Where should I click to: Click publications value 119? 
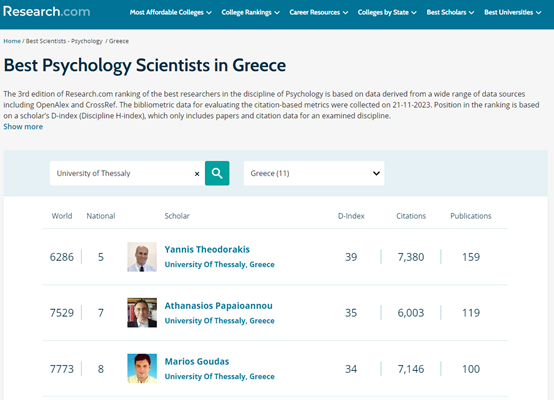click(x=471, y=313)
